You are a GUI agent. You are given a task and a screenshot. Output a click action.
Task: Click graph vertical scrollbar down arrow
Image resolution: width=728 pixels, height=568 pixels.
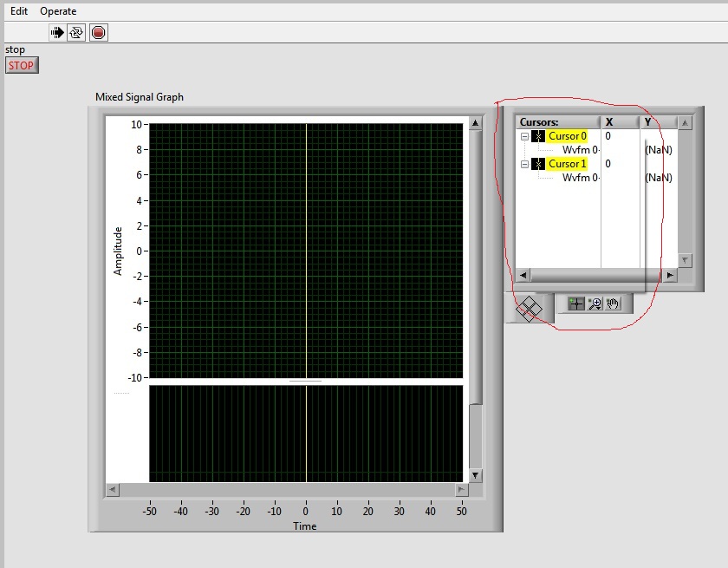point(476,475)
